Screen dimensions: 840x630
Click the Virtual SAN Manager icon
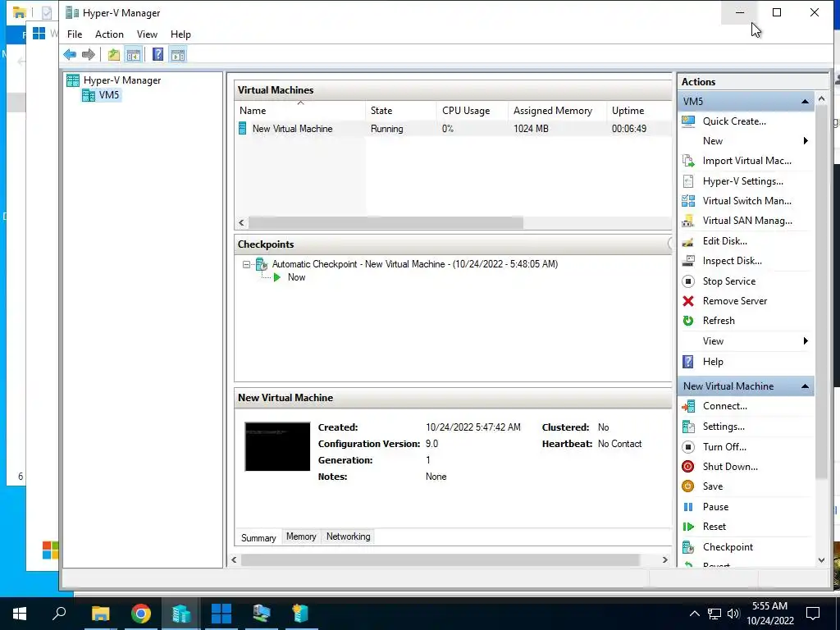[x=688, y=221]
